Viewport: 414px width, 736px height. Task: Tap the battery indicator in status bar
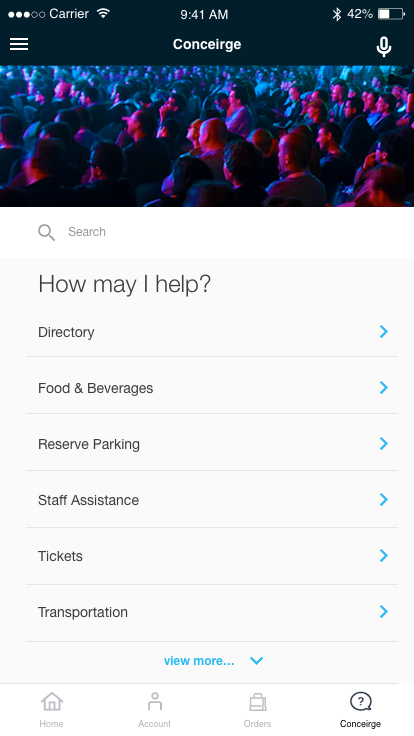[391, 14]
